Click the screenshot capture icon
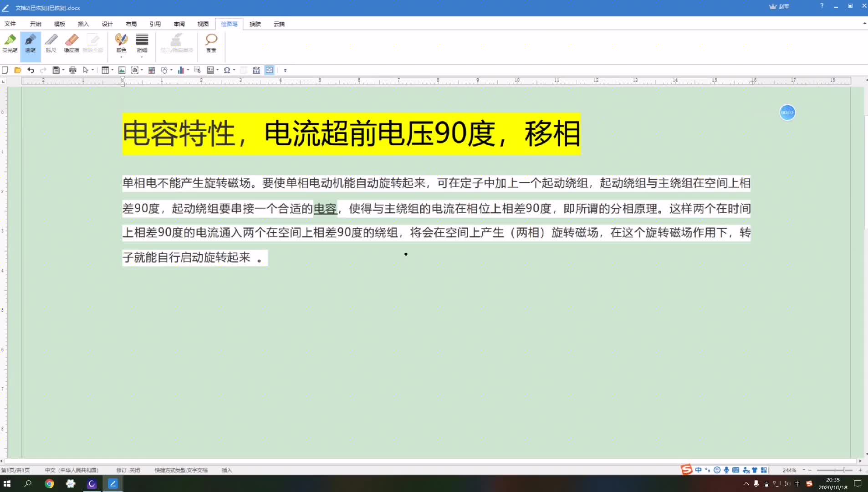The height and width of the screenshot is (492, 868). (x=135, y=70)
